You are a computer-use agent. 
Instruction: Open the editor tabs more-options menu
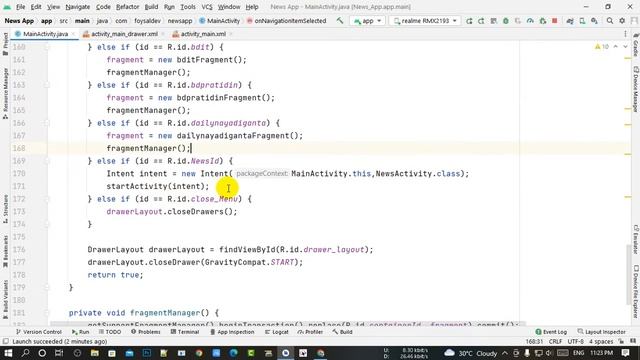coord(625,34)
